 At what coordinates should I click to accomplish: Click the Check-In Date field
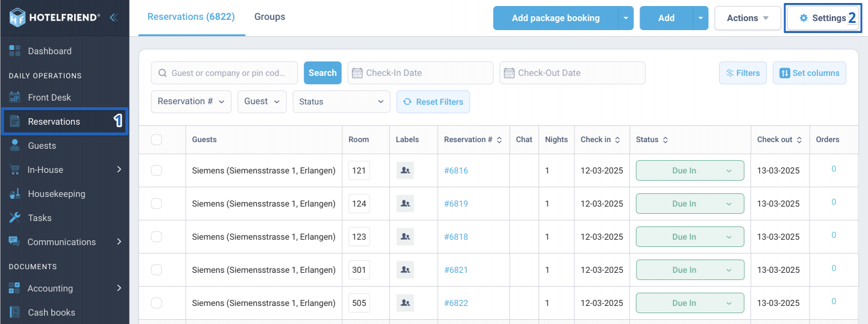(421, 73)
